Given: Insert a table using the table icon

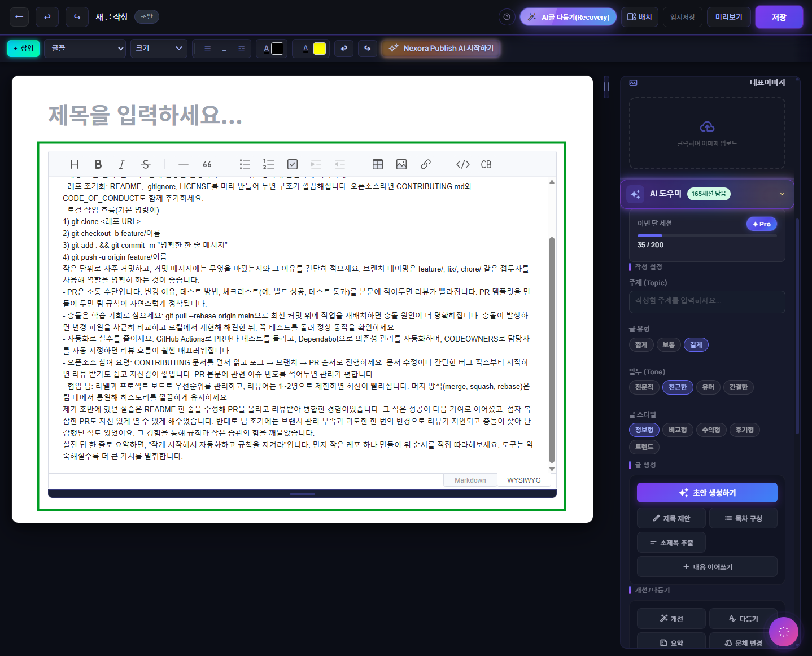Looking at the screenshot, I should 378,164.
